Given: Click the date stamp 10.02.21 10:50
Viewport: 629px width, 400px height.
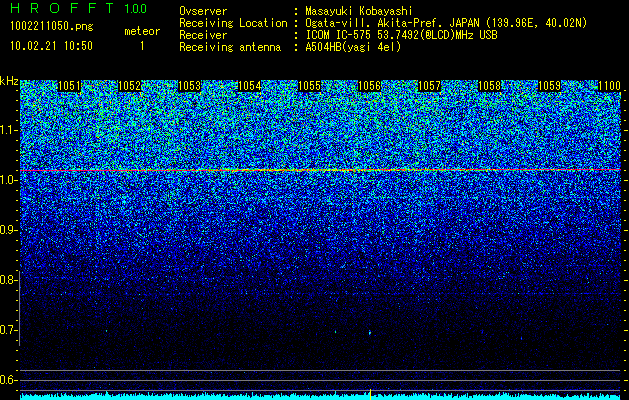Looking at the screenshot, I should click(51, 46).
